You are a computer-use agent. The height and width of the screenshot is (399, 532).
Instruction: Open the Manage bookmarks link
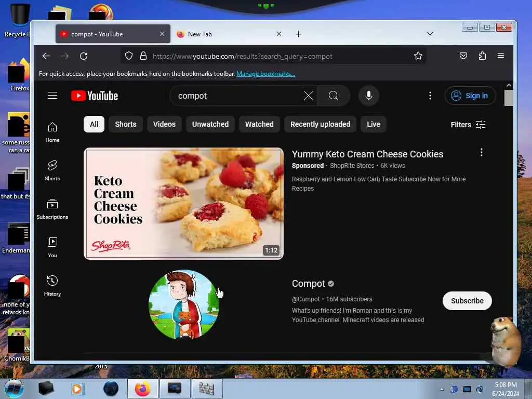pyautogui.click(x=265, y=74)
